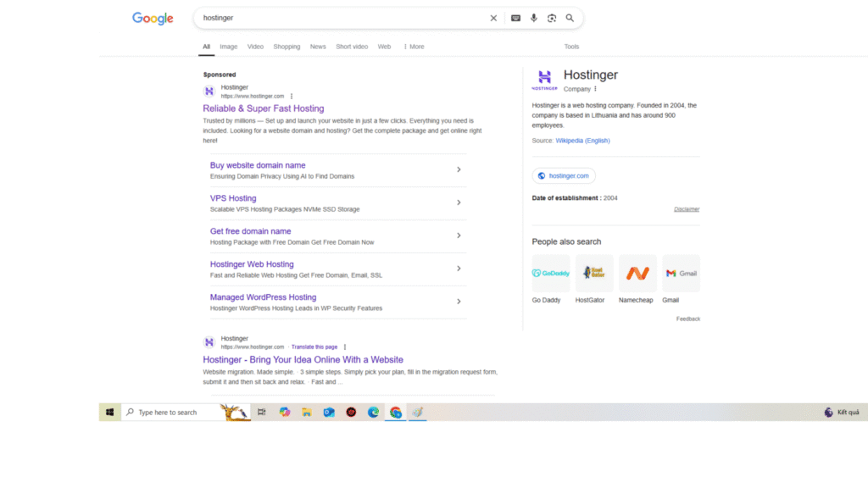Click the Kết quả tray item in the taskbar
The height and width of the screenshot is (488, 868).
coord(842,413)
